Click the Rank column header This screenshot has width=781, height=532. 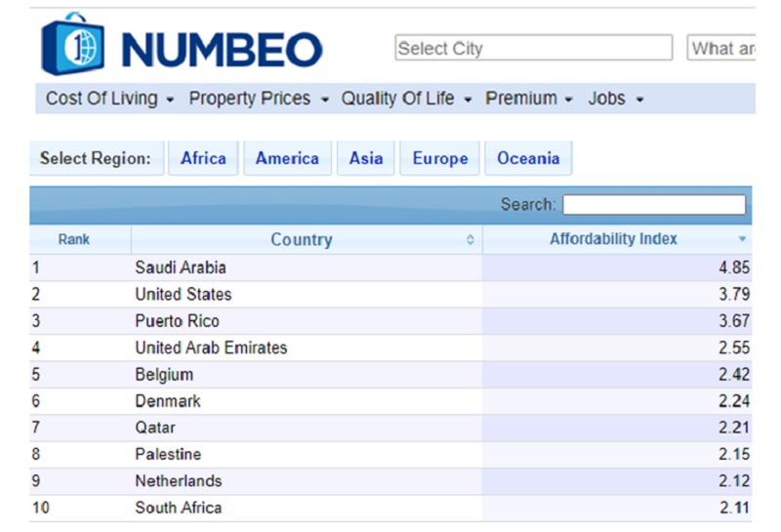(80, 239)
